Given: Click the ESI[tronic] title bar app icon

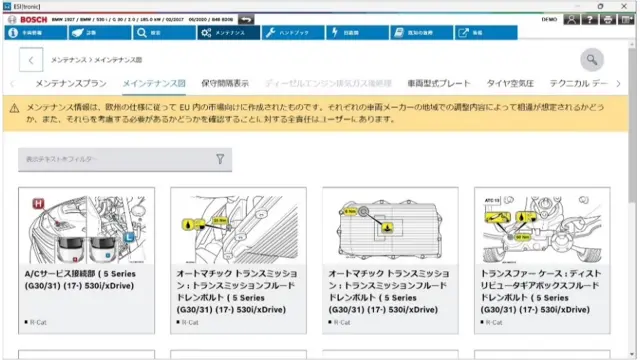Looking at the screenshot, I should click(7, 6).
